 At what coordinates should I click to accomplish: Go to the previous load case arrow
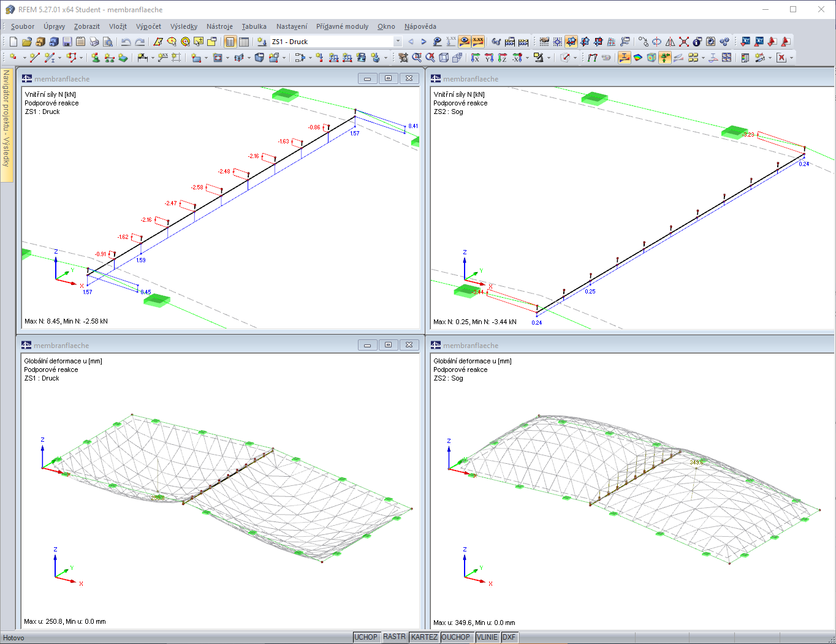[411, 42]
